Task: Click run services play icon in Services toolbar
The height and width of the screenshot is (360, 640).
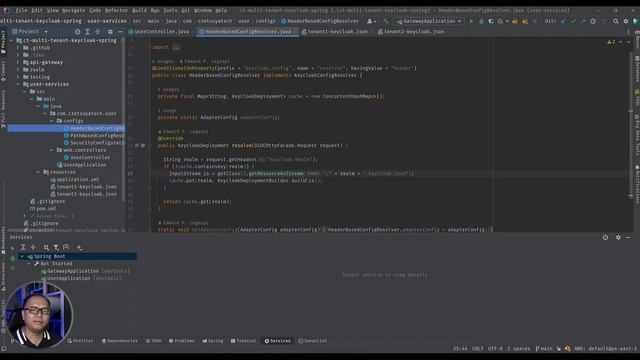Action: click(13, 247)
